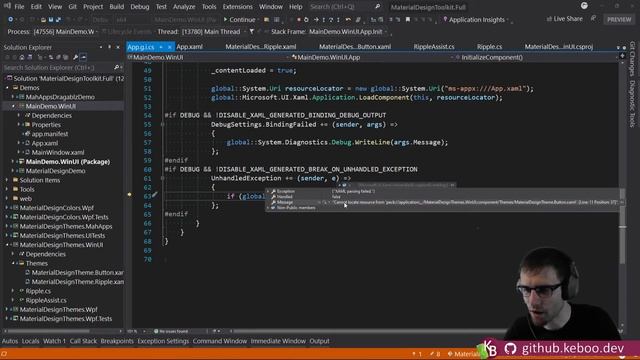Viewport: 640px width, 360px height.
Task: Open the Locals debug window tab
Action: (30, 341)
